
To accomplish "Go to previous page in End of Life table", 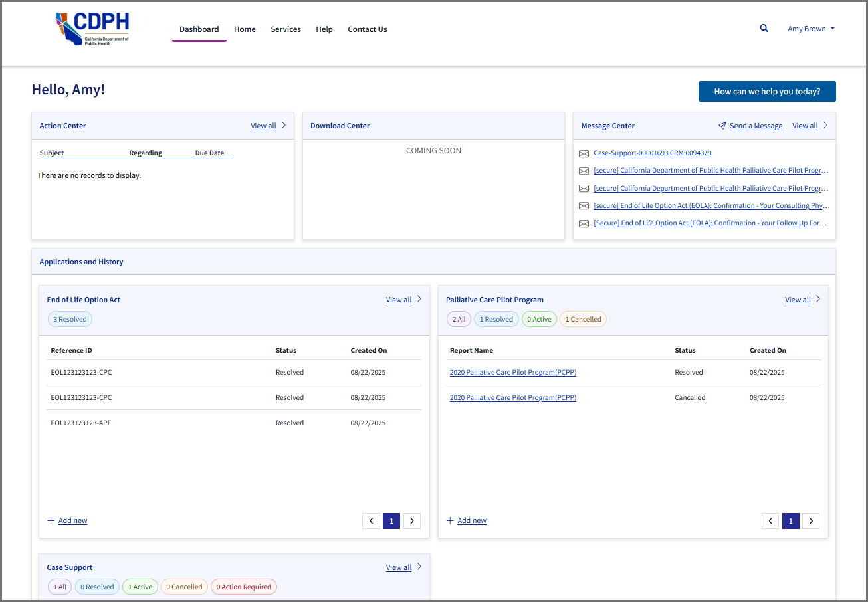I will (371, 521).
